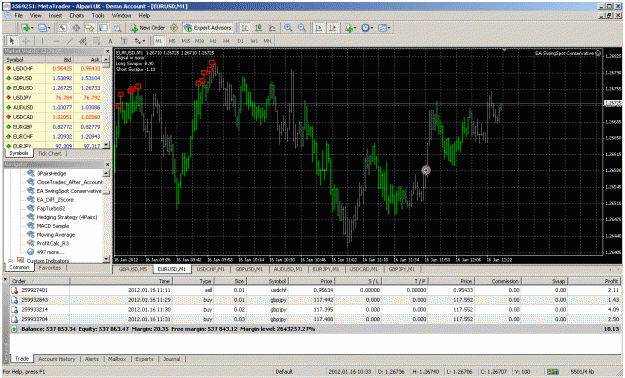Open the New Chart toolbar icon
Screen dimensions: 625x378
tap(27, 28)
